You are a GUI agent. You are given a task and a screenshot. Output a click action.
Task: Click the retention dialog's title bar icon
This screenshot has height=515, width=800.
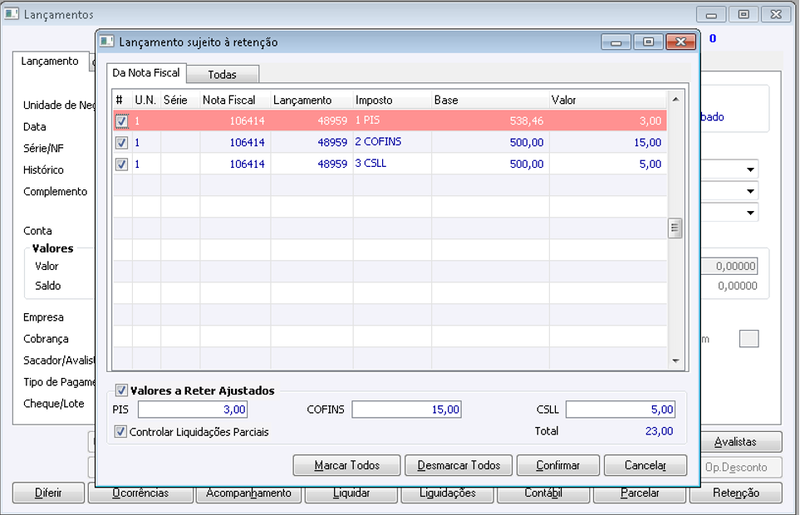pos(107,41)
